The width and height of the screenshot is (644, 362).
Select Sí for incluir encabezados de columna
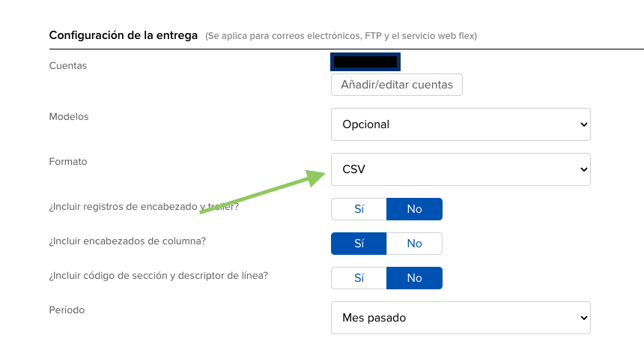click(x=359, y=244)
